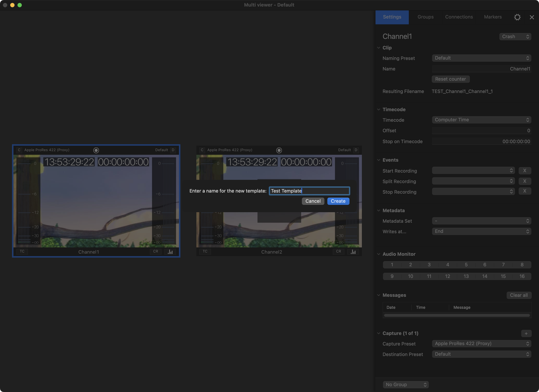Add a capture with the plus button

tap(526, 334)
